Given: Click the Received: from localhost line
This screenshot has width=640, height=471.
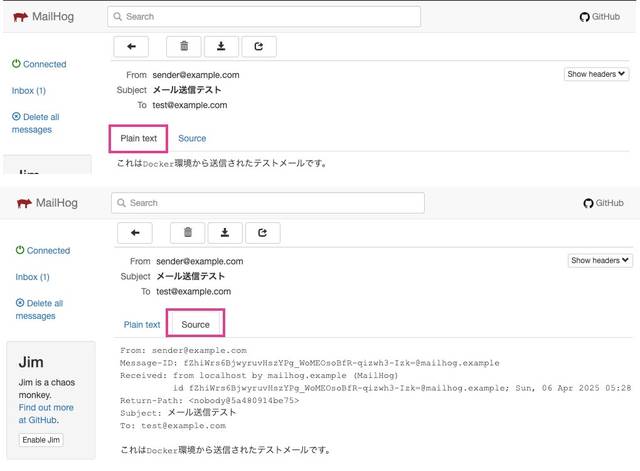Looking at the screenshot, I should point(259,375).
